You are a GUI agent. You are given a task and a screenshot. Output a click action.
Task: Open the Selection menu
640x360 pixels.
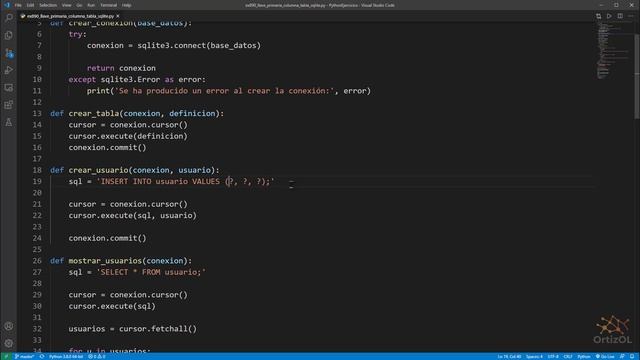coord(48,5)
